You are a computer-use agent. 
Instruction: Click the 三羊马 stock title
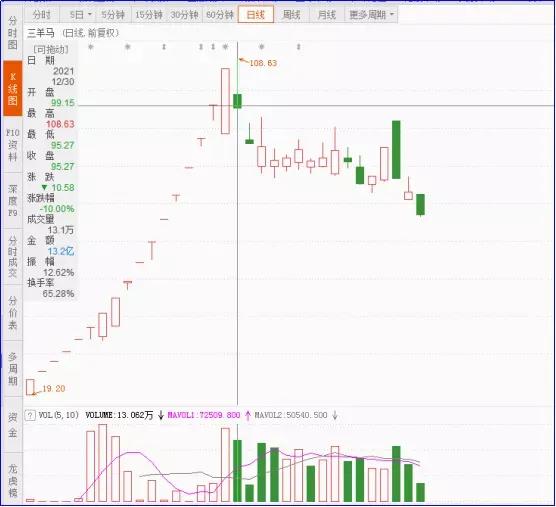coord(41,33)
